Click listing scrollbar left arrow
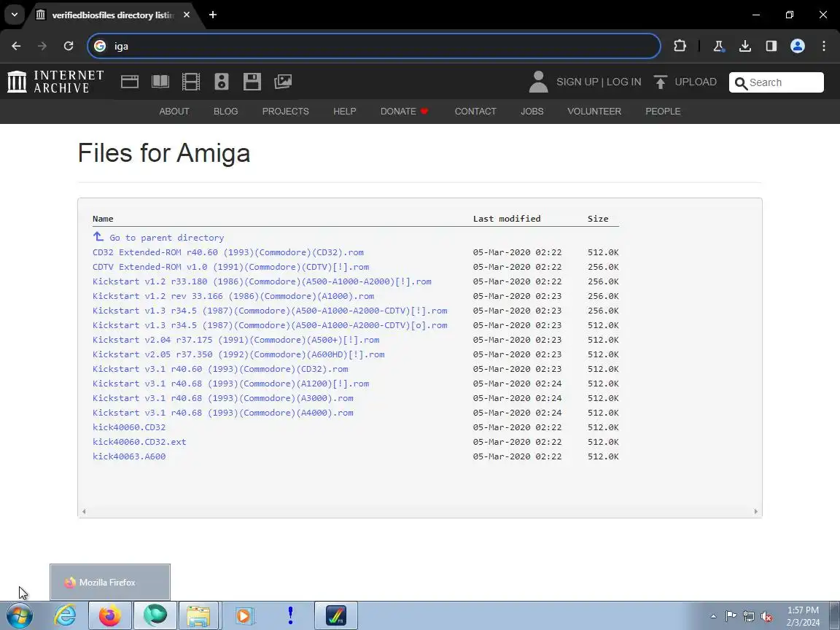Viewport: 840px width, 630px height. point(84,512)
